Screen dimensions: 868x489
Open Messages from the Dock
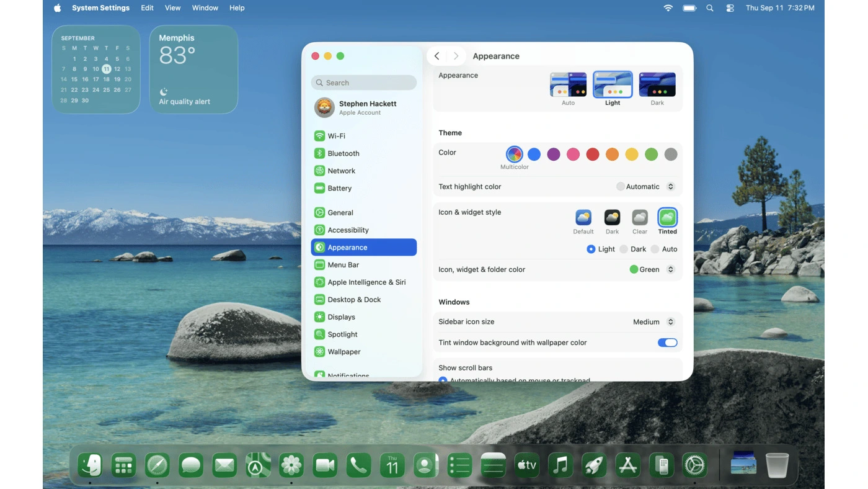pyautogui.click(x=191, y=465)
